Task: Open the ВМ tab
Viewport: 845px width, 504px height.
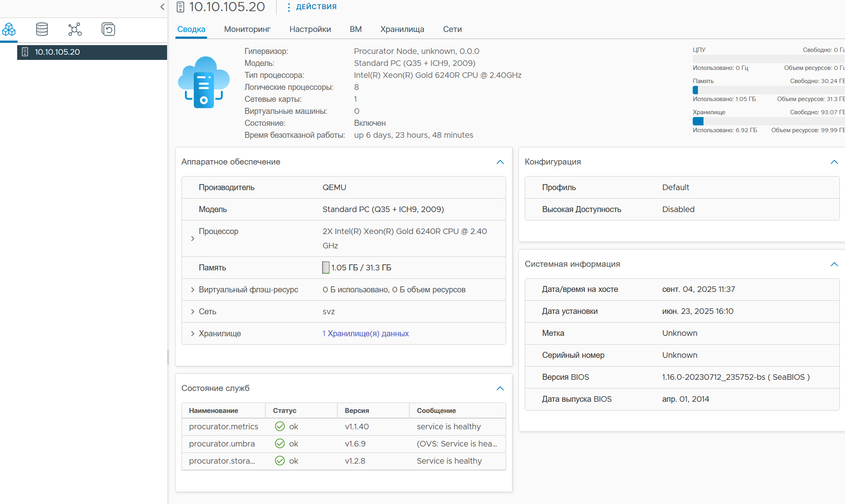Action: [356, 29]
